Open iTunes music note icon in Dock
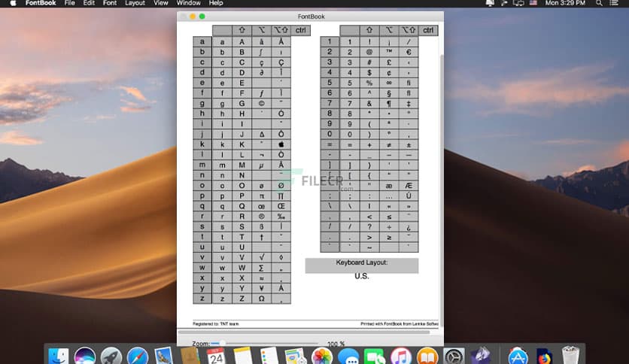 (x=401, y=356)
